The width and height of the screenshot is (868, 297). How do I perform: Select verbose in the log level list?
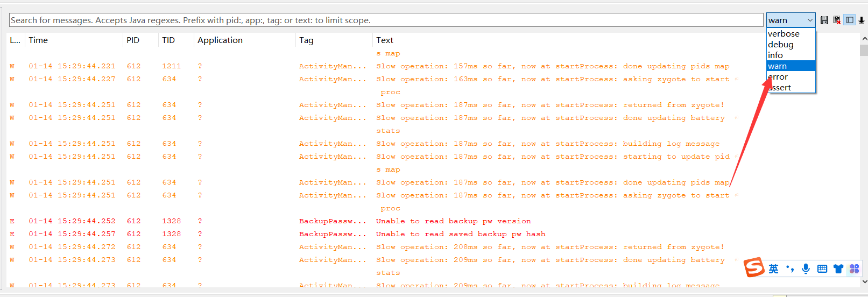tap(791, 33)
